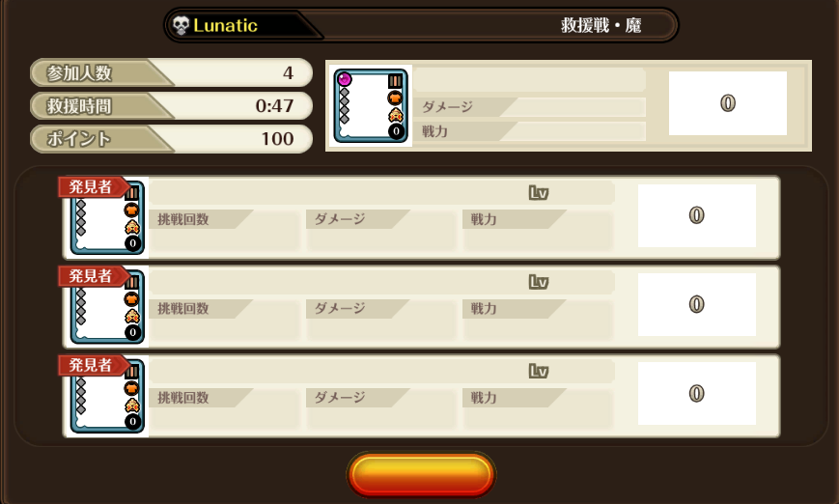Click the ダメージ field in the second row
The image size is (839, 504).
[x=380, y=320]
